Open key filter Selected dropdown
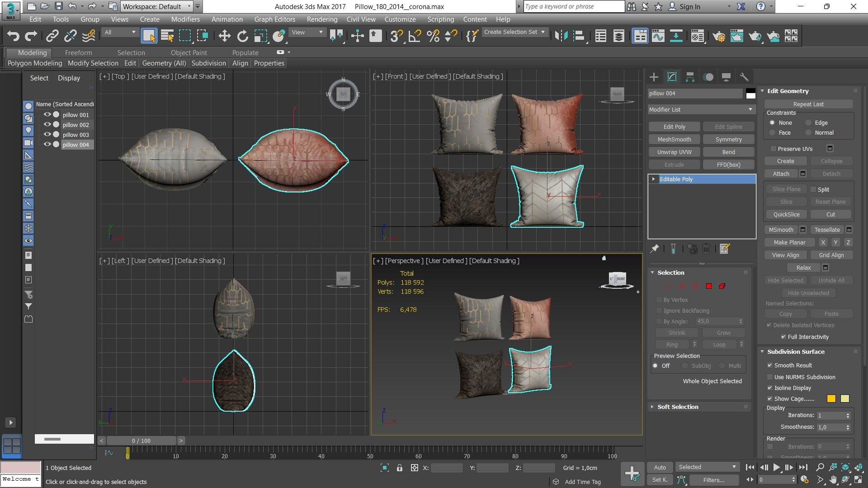Viewport: 868px width, 488px height. (707, 467)
